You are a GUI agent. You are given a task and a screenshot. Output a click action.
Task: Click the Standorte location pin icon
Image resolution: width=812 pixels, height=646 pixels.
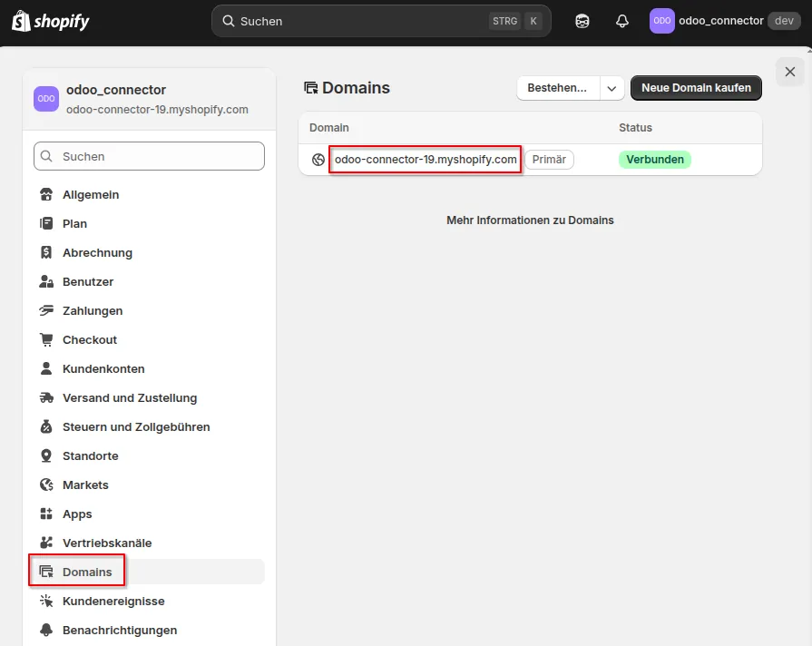[x=46, y=455]
